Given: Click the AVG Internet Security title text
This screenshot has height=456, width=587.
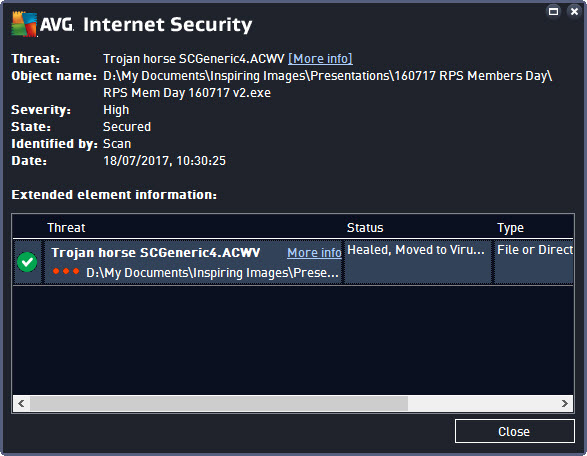Looking at the screenshot, I should click(x=146, y=25).
